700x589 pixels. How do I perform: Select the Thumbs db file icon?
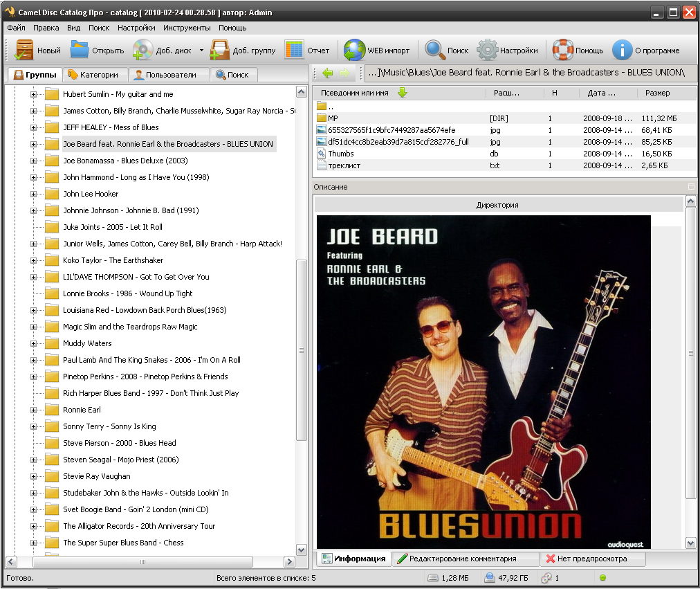(322, 154)
